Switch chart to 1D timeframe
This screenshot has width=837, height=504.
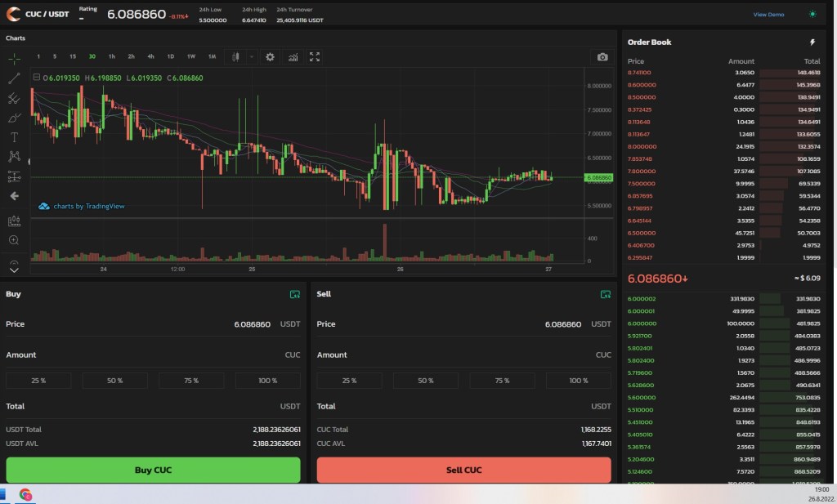coord(171,57)
